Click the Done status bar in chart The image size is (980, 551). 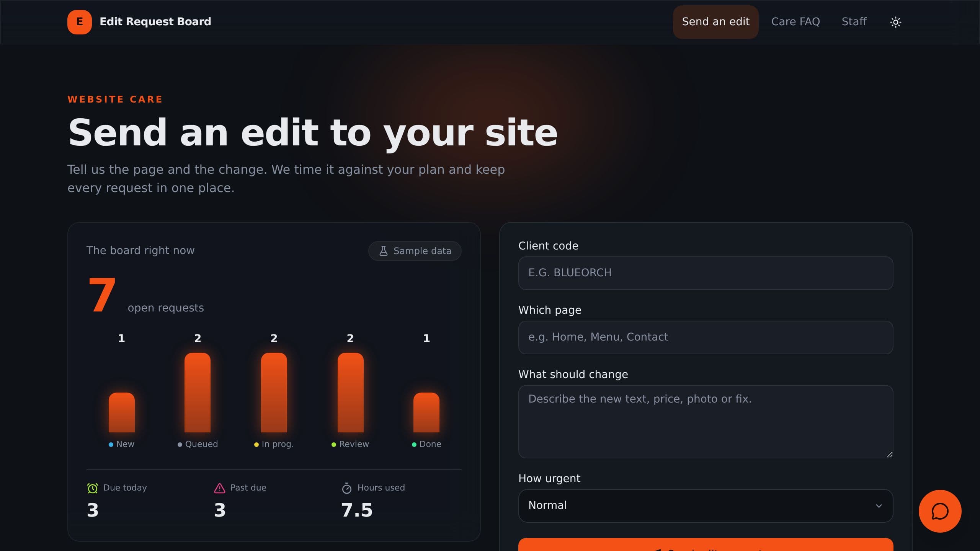coord(426,412)
